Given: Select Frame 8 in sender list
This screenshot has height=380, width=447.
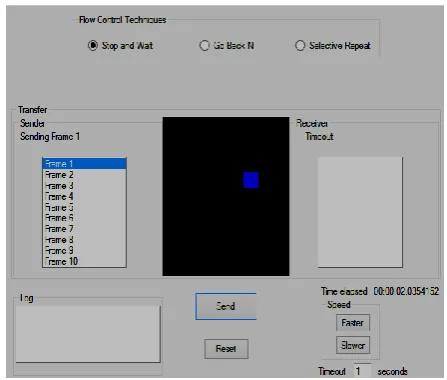Looking at the screenshot, I should (84, 240).
